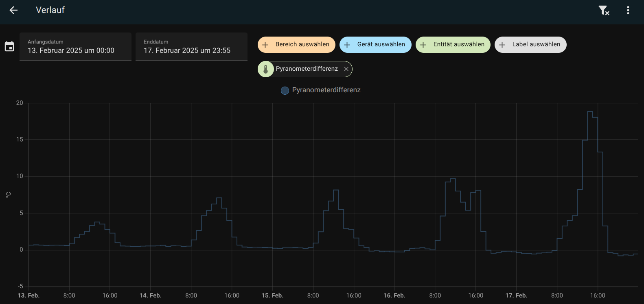Click the 16. Feb. label on time axis
The height and width of the screenshot is (304, 644).
click(x=394, y=295)
